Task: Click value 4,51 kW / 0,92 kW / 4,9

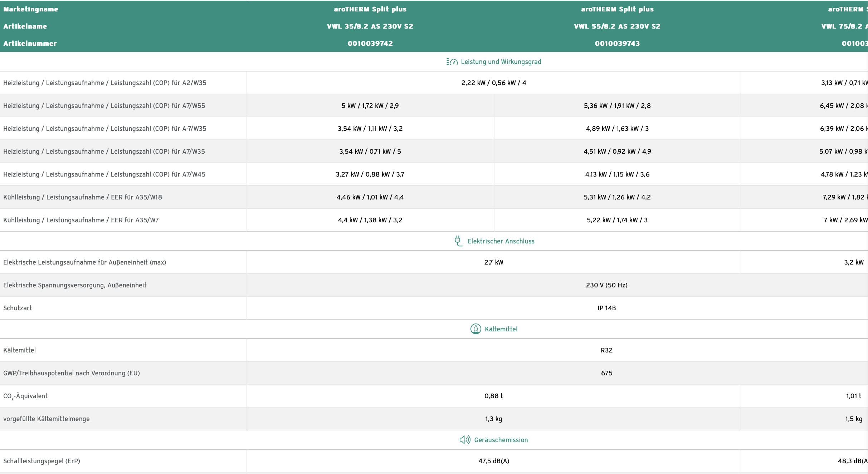Action: pos(617,152)
